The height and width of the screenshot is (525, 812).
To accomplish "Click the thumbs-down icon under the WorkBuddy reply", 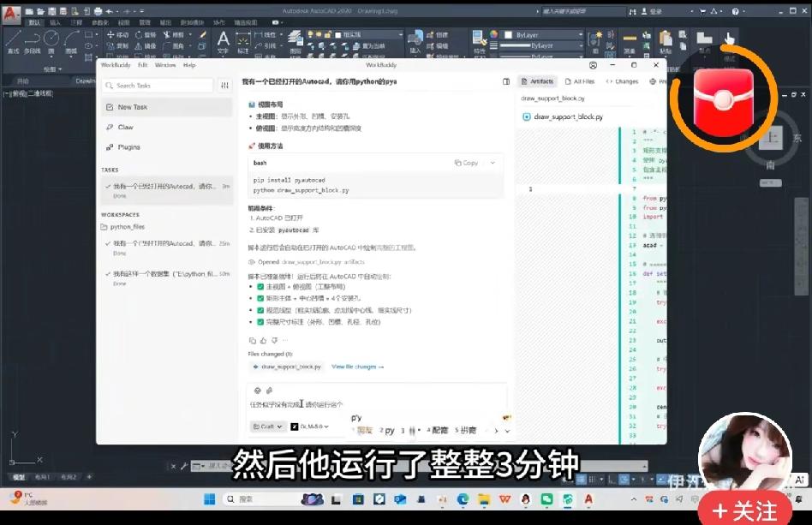I will point(274,340).
